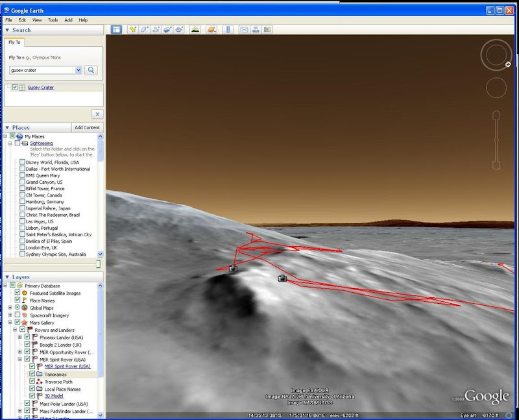This screenshot has height=420, width=519.
Task: Click the Email toolbar icon
Action: (244, 29)
